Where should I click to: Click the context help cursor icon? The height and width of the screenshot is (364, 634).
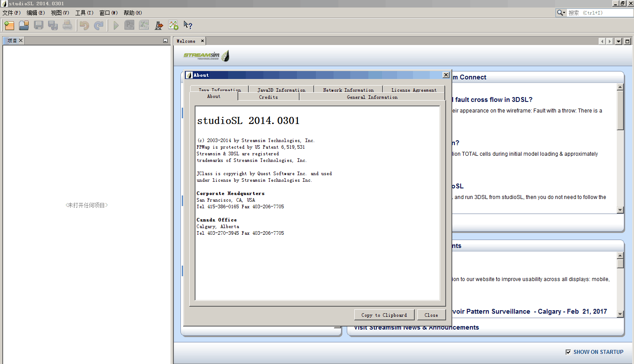coord(188,26)
